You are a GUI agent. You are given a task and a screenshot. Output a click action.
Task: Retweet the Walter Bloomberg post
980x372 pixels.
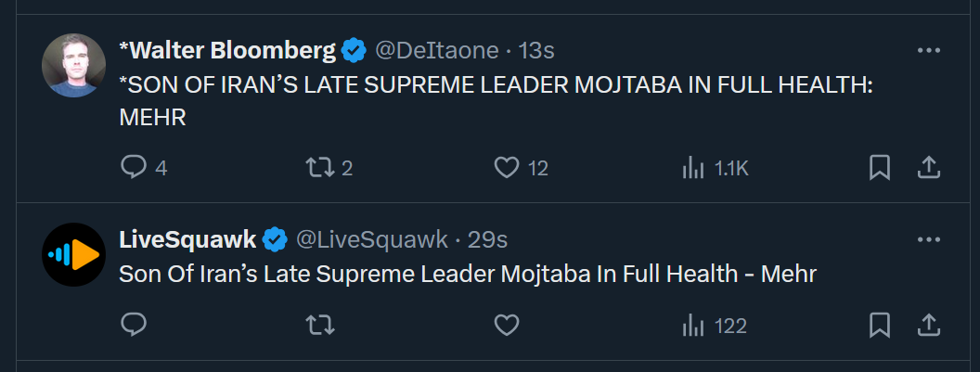[x=329, y=168]
